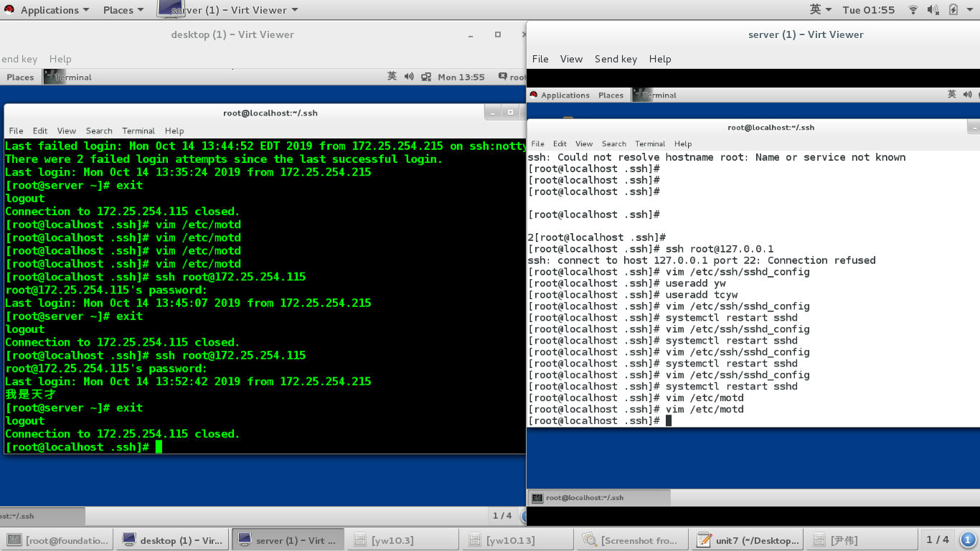The width and height of the screenshot is (980, 551).
Task: Maximize the desktop (1) Virt Viewer window
Action: pos(498,34)
